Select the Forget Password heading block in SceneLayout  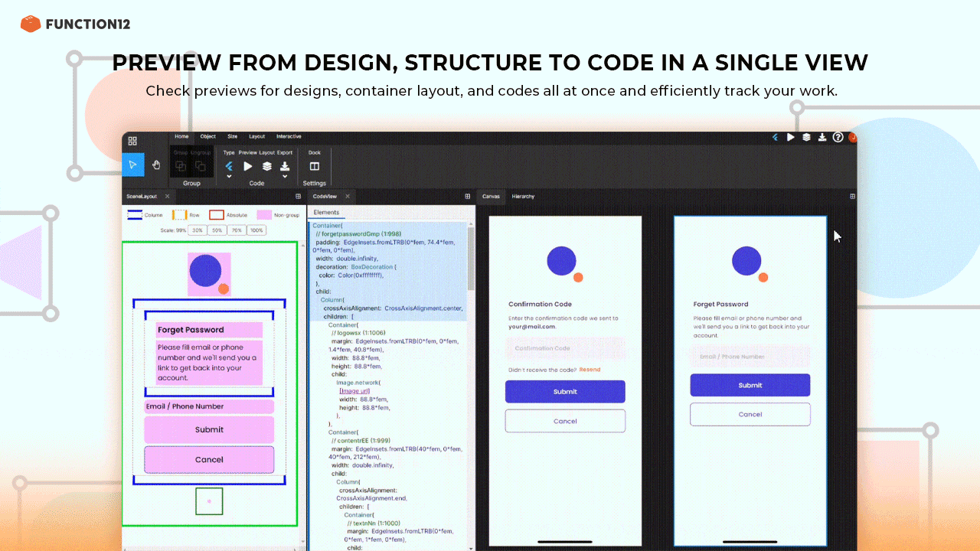(x=209, y=330)
